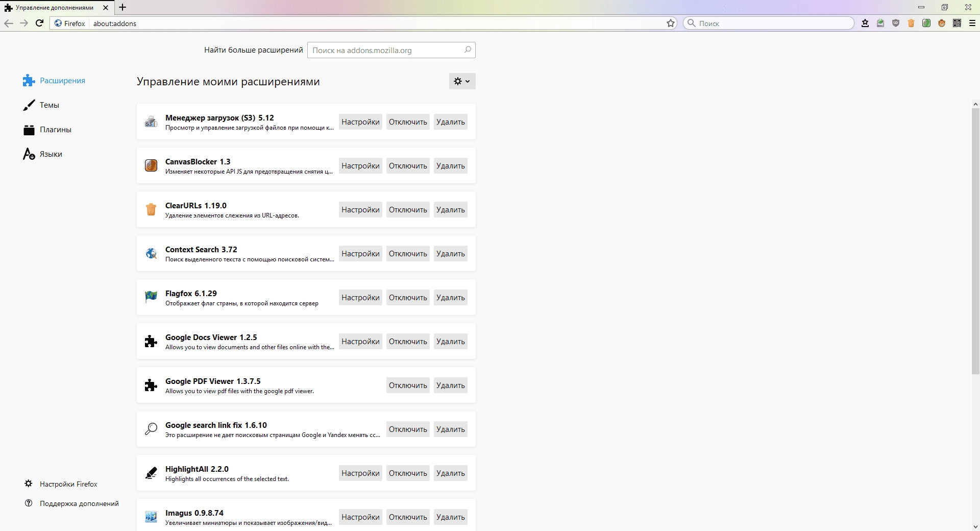Click the scrollbar down arrow
Screen dimensions: 980x531
975,526
